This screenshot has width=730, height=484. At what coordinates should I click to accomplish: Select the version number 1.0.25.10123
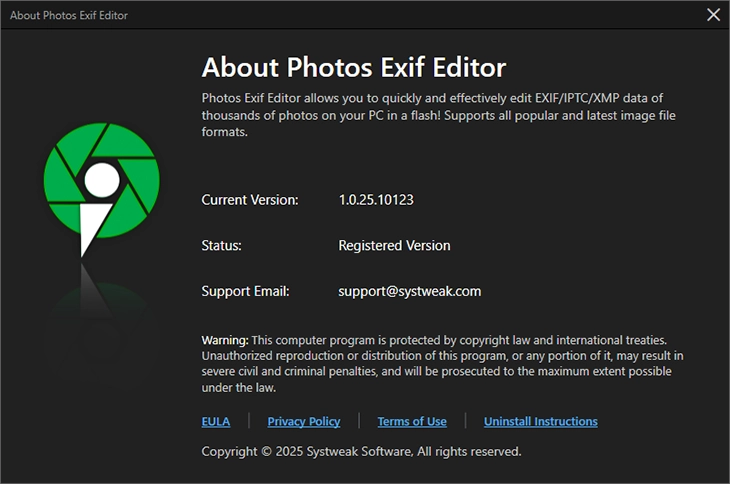coord(376,199)
